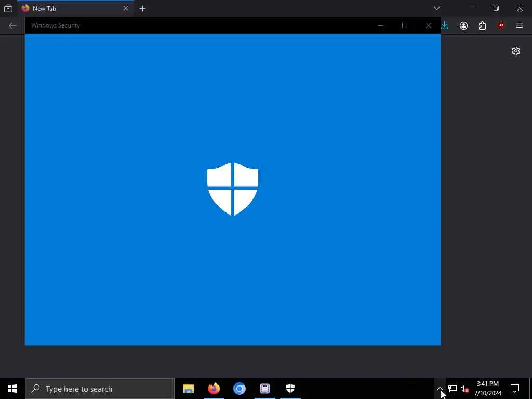Focus the taskbar search box
Screen dimensions: 532x399
click(100, 389)
